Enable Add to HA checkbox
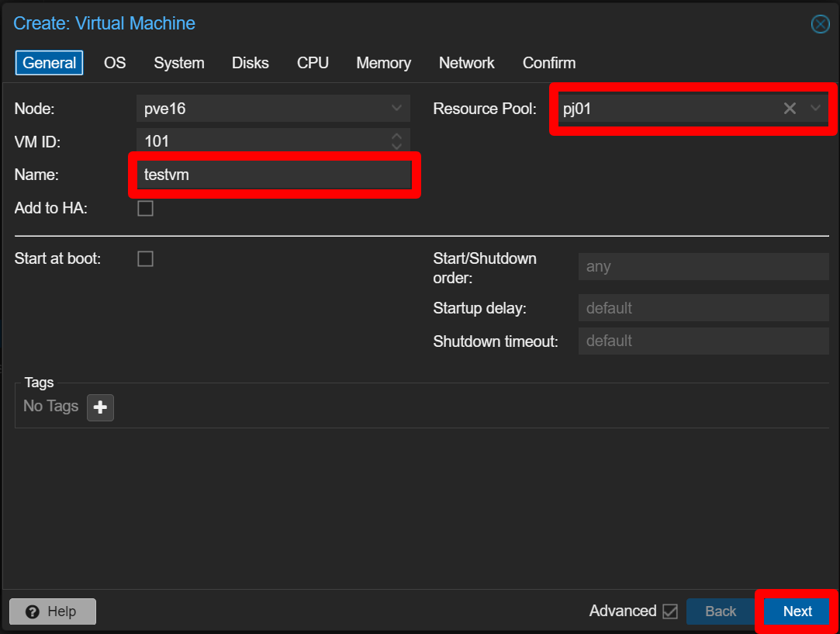840x634 pixels. pyautogui.click(x=145, y=208)
